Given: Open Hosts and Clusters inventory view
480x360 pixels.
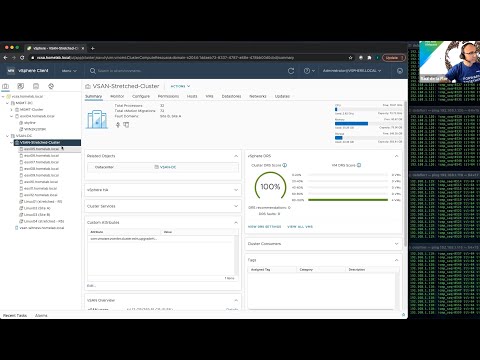Looking at the screenshot, I should point(5,86).
